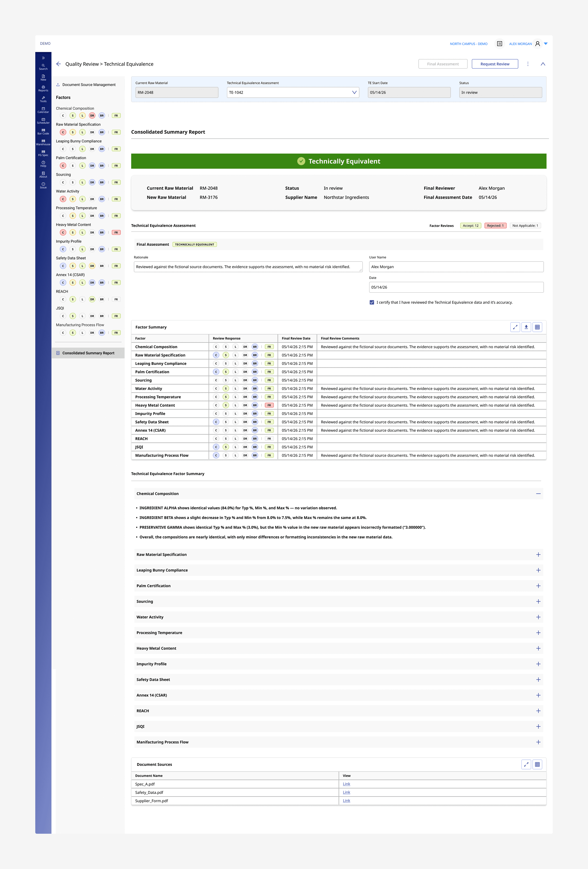Viewport: 588px width, 869px height.
Task: Expand the Raw Material Specification section
Action: point(538,554)
